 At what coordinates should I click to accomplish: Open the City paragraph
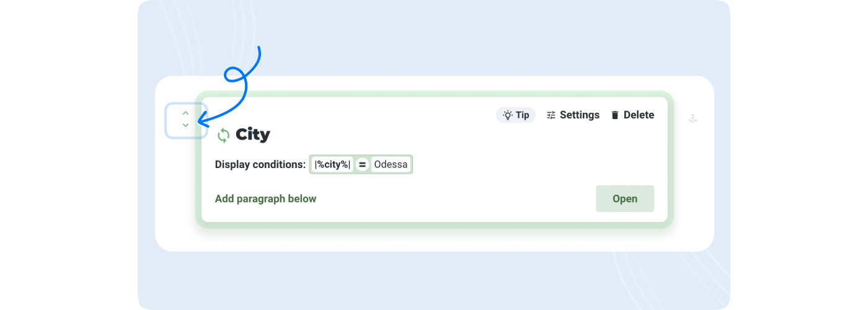pos(625,198)
